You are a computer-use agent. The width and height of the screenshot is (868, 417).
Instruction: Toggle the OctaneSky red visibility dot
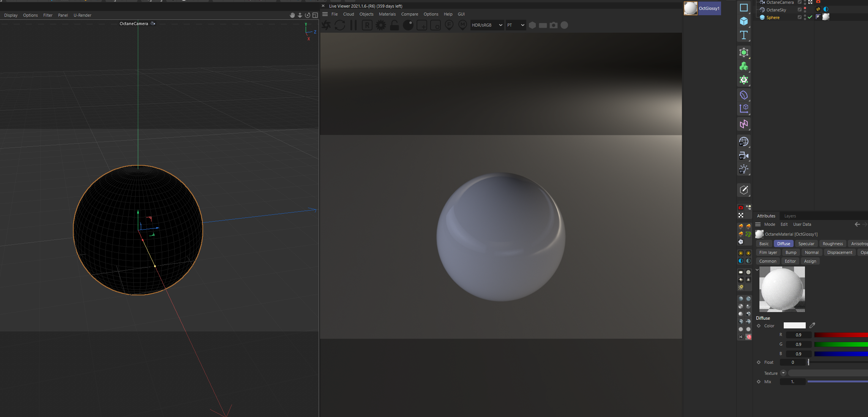click(805, 8)
